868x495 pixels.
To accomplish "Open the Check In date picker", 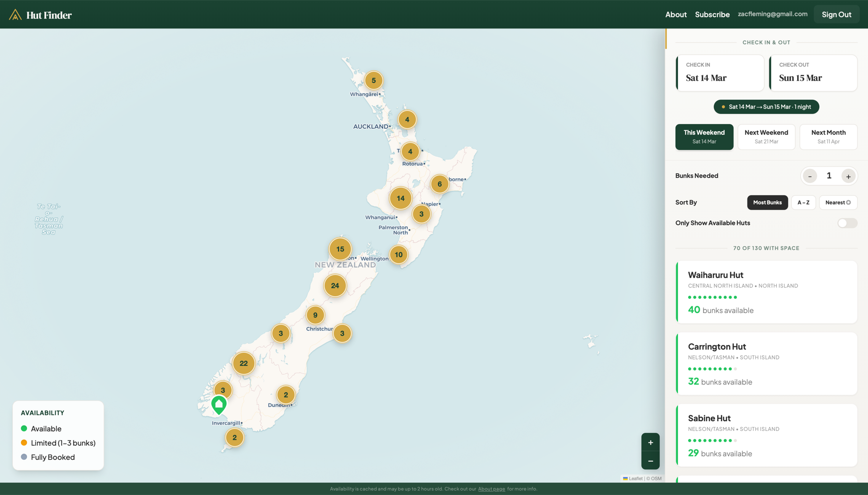I will tap(719, 73).
